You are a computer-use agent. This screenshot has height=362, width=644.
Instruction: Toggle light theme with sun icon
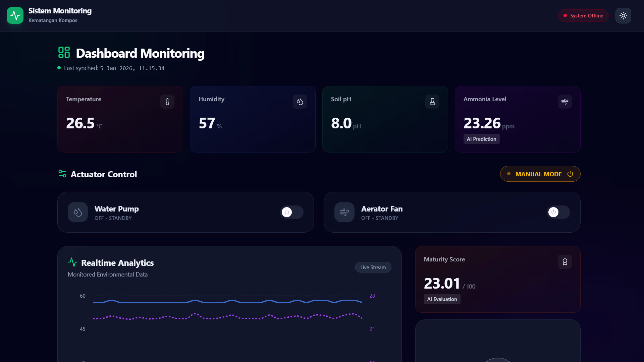point(623,15)
